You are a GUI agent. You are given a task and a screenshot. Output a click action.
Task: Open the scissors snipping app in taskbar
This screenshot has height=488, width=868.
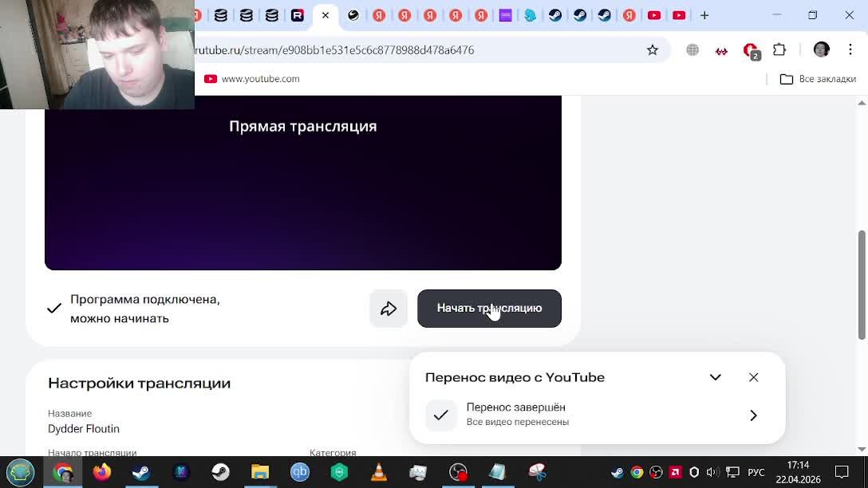pyautogui.click(x=537, y=472)
